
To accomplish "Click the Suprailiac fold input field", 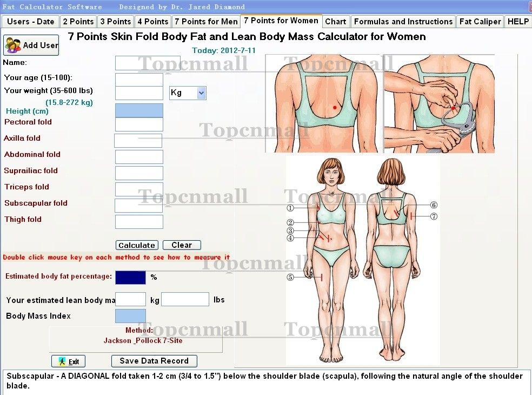I will pyautogui.click(x=139, y=173).
